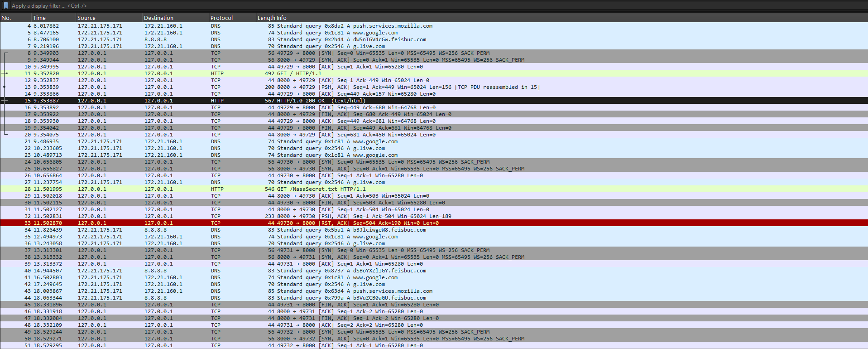The height and width of the screenshot is (349, 868).
Task: Select packet 6 dW5nIGV4cGw.feisbuc.com query
Action: click(x=434, y=39)
